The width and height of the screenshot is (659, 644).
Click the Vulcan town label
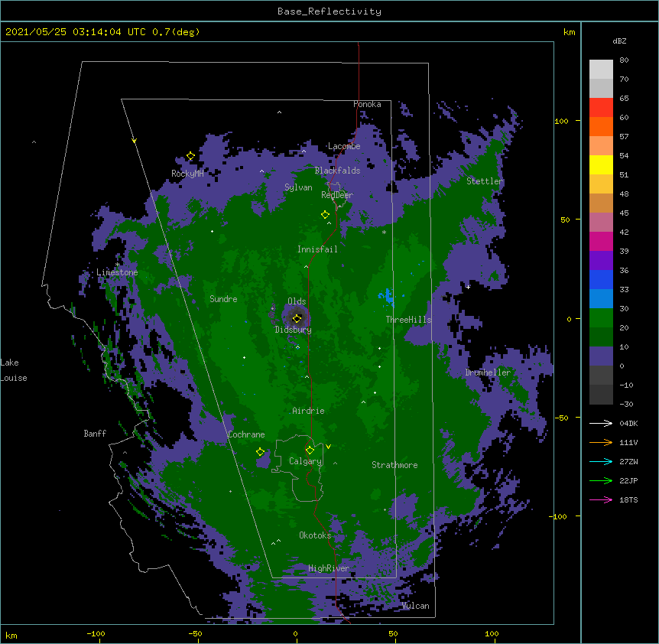(415, 606)
